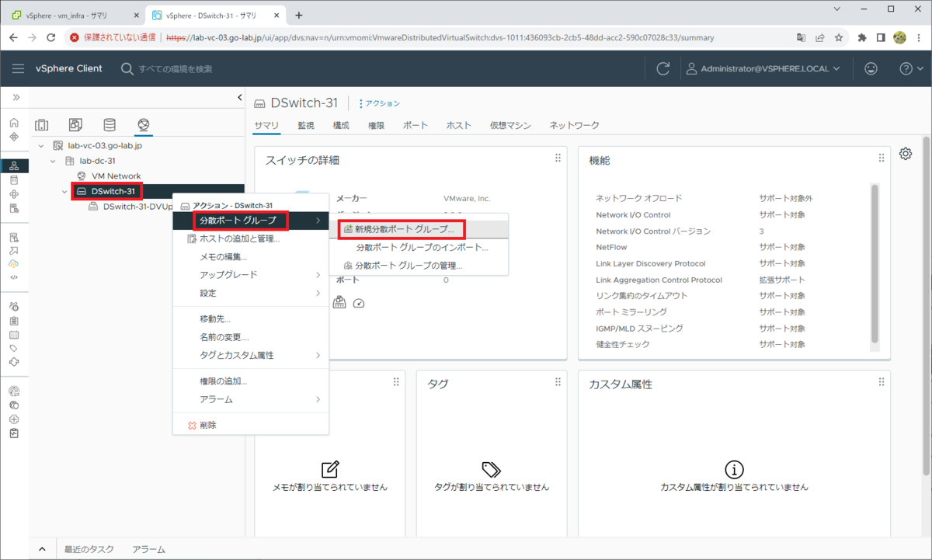Switch to 権限 tab
The width and height of the screenshot is (932, 560).
376,125
